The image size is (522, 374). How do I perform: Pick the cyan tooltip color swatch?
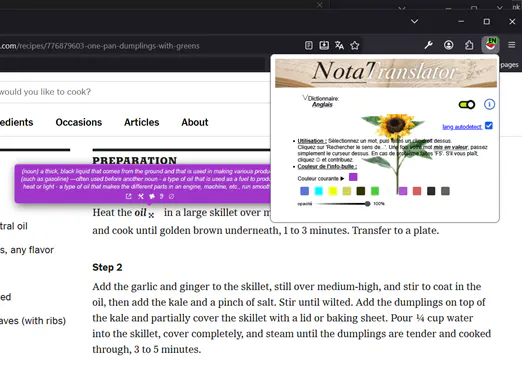click(319, 191)
